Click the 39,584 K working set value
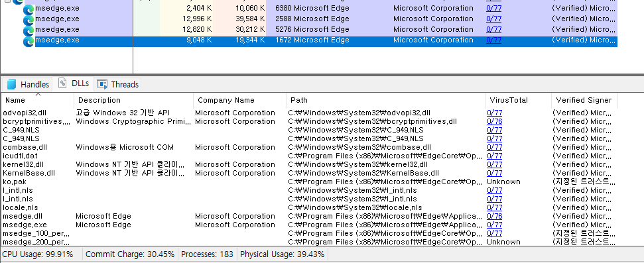The width and height of the screenshot is (644, 263). [250, 19]
